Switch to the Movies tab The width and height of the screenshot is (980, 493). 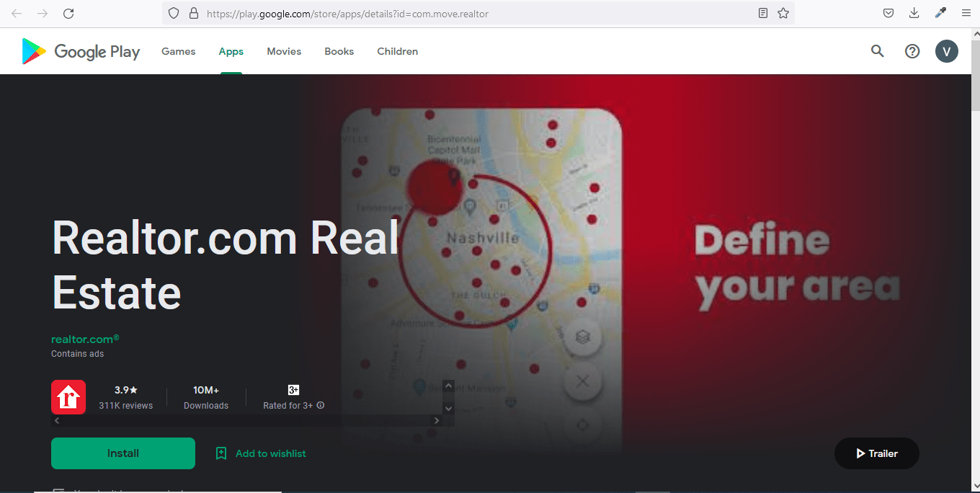point(284,52)
